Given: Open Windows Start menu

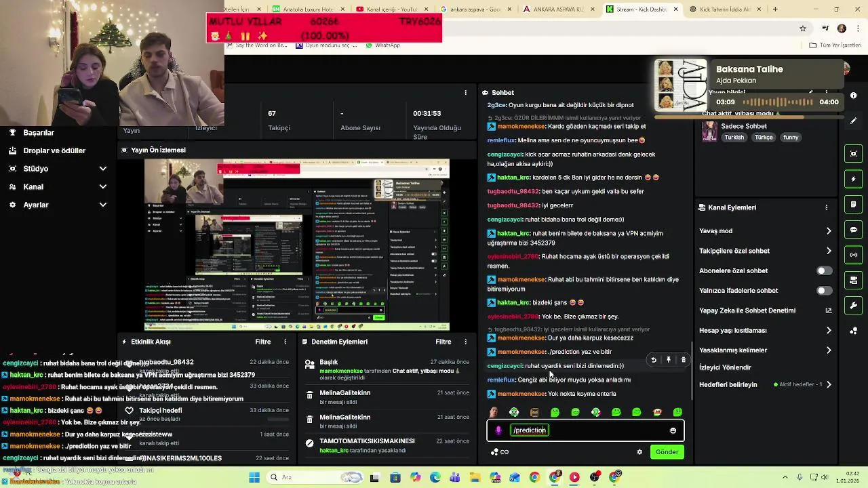Looking at the screenshot, I should point(254,477).
